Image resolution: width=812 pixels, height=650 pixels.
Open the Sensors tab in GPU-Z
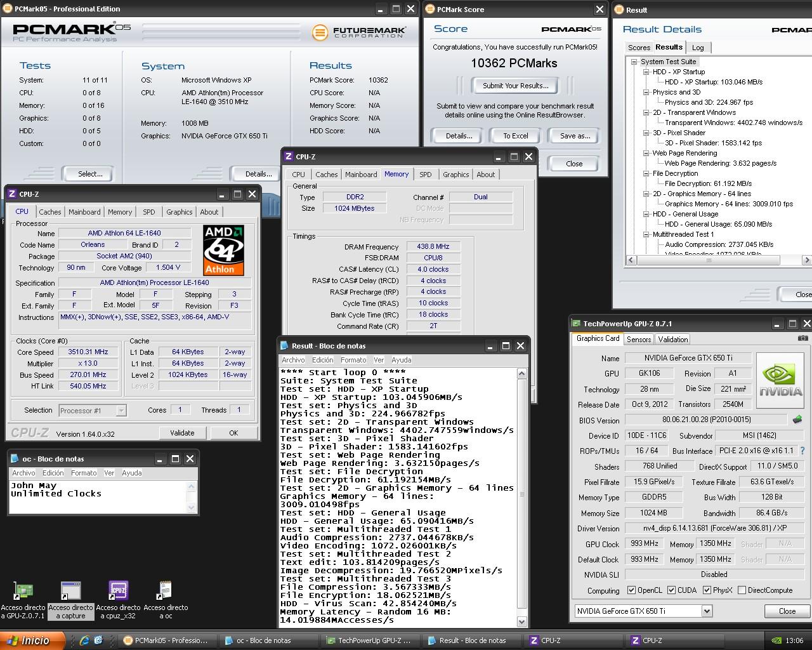(x=639, y=340)
